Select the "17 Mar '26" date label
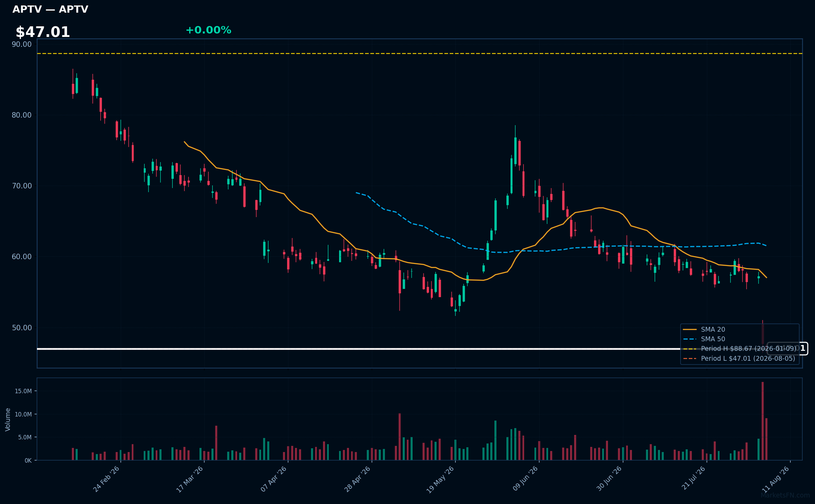815x504 pixels. point(190,479)
